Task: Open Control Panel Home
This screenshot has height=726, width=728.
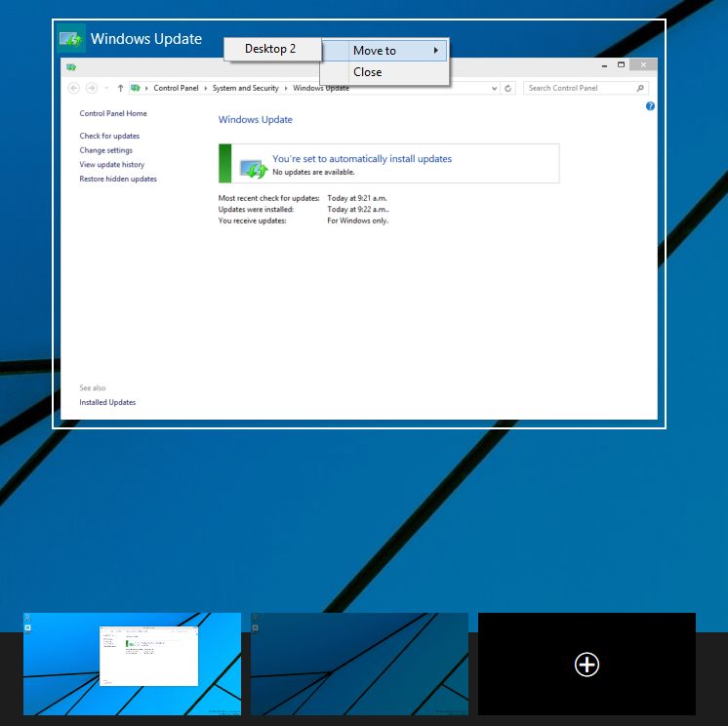Action: point(113,113)
